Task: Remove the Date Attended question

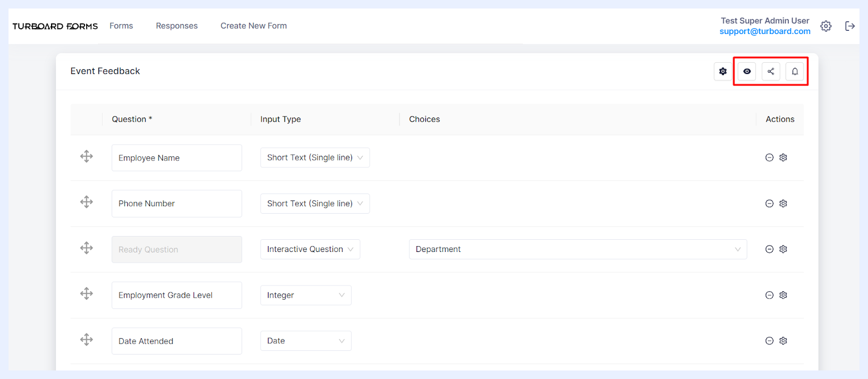Action: 769,341
